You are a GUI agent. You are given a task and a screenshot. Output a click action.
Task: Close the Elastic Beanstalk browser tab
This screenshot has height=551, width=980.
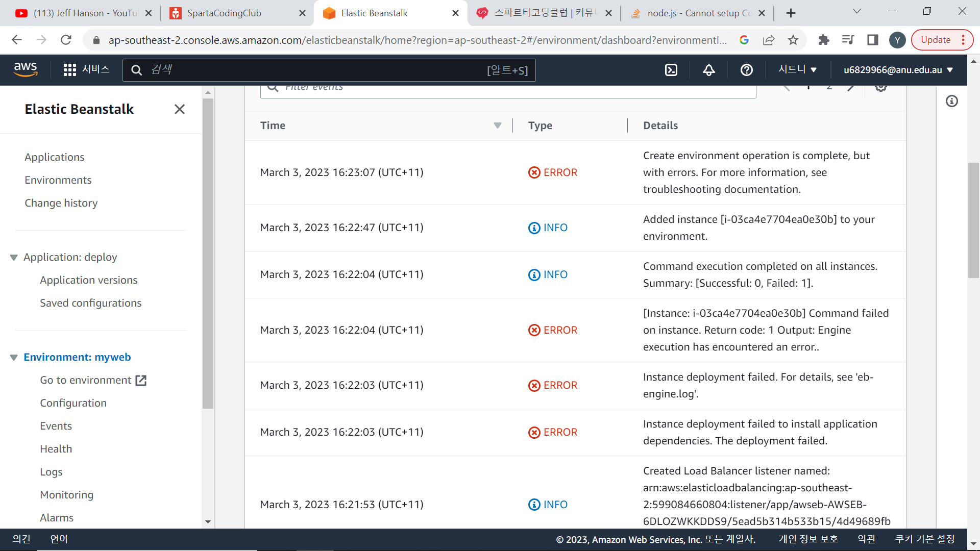(455, 13)
